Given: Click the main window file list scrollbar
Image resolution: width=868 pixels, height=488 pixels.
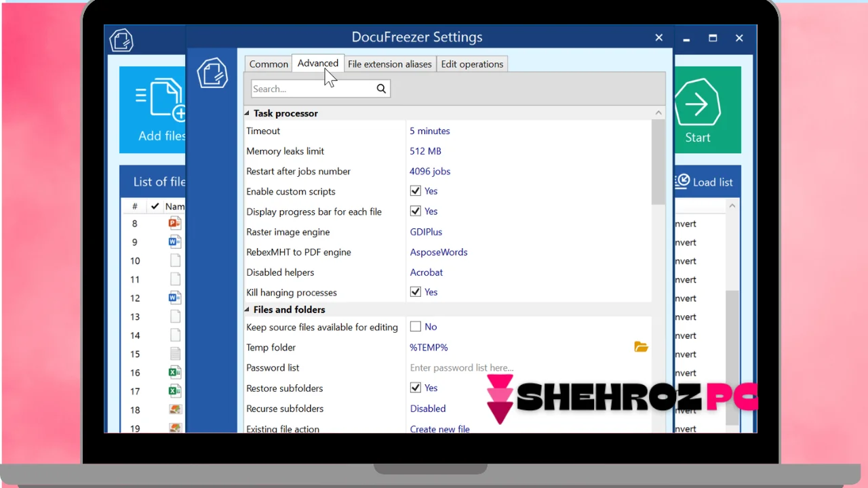Looking at the screenshot, I should click(732, 357).
